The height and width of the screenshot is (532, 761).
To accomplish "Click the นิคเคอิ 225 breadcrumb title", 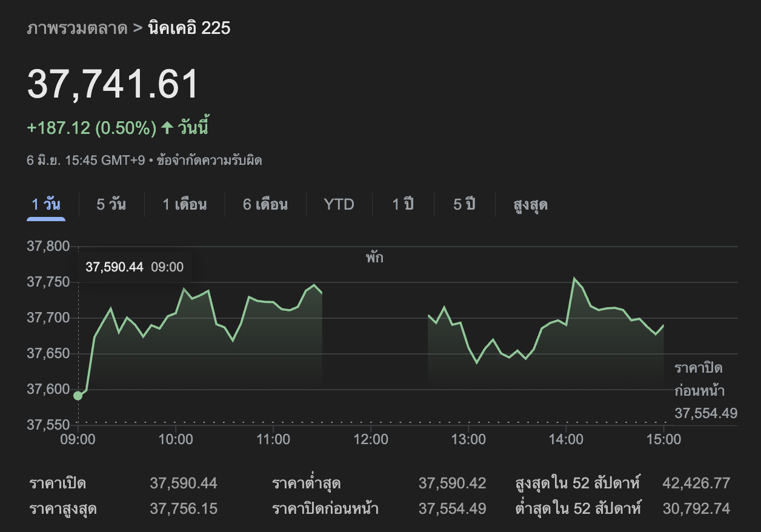I will (189, 28).
